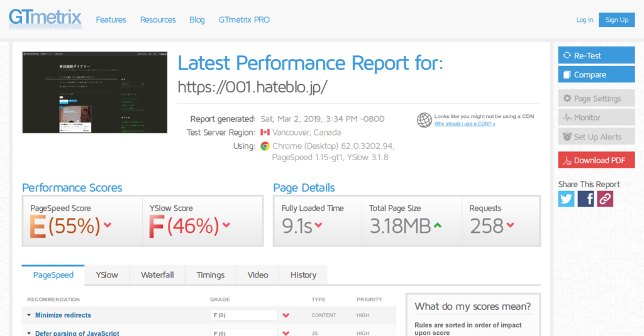This screenshot has height=336, width=644.
Task: Click Minimize redirects grade bar F (0)
Action: pos(243,315)
